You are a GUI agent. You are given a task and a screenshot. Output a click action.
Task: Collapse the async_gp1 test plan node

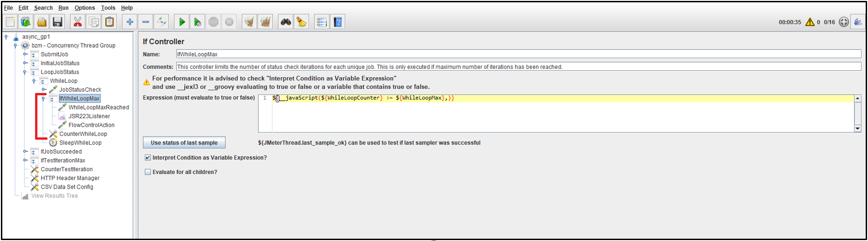(6, 37)
